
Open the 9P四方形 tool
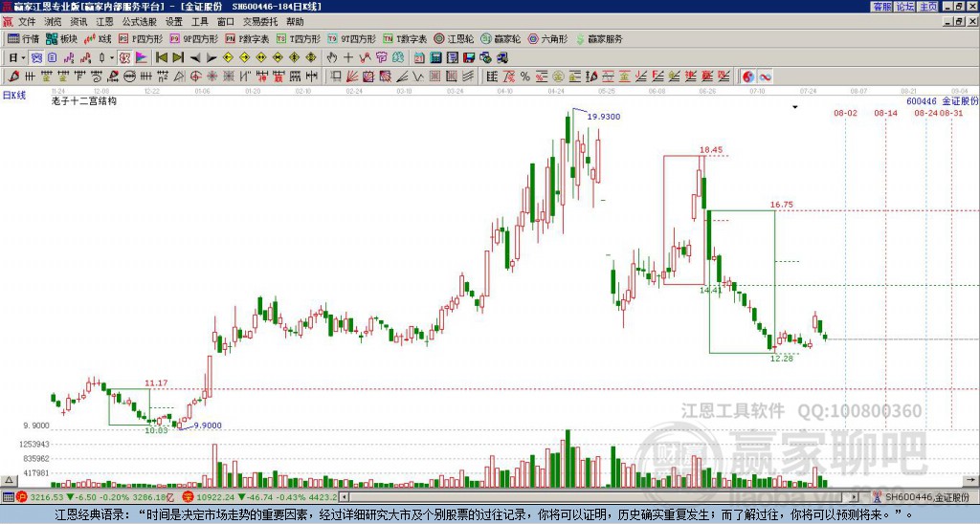pyautogui.click(x=193, y=38)
